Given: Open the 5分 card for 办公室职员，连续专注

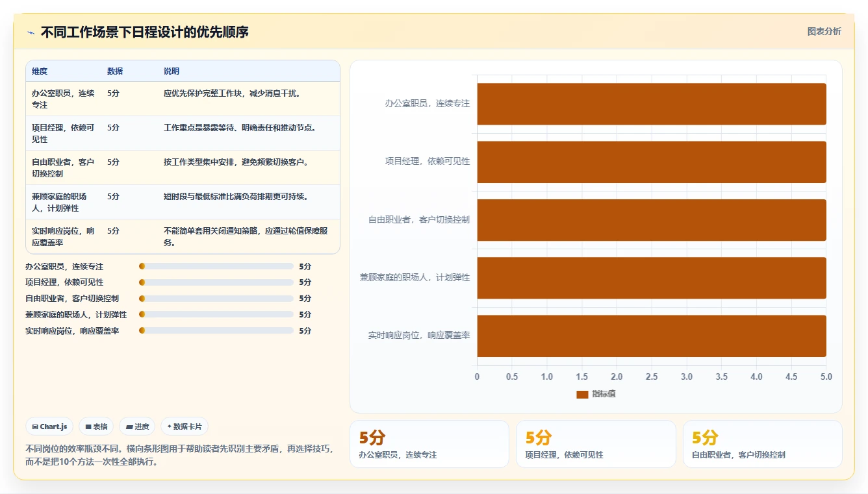Looking at the screenshot, I should pyautogui.click(x=429, y=444).
